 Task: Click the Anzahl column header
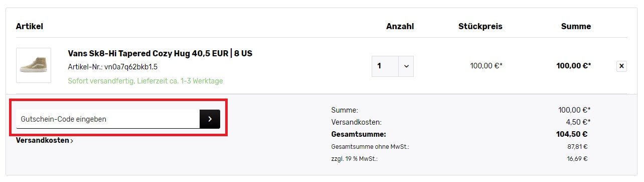point(400,26)
